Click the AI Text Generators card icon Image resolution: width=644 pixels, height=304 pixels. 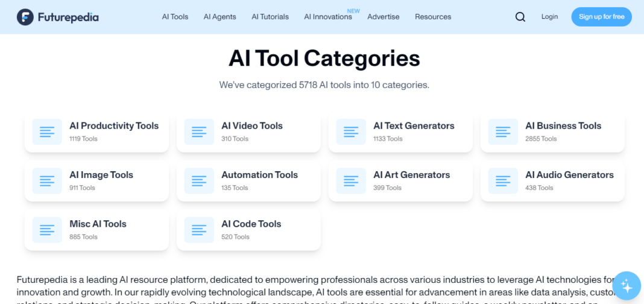tap(351, 131)
